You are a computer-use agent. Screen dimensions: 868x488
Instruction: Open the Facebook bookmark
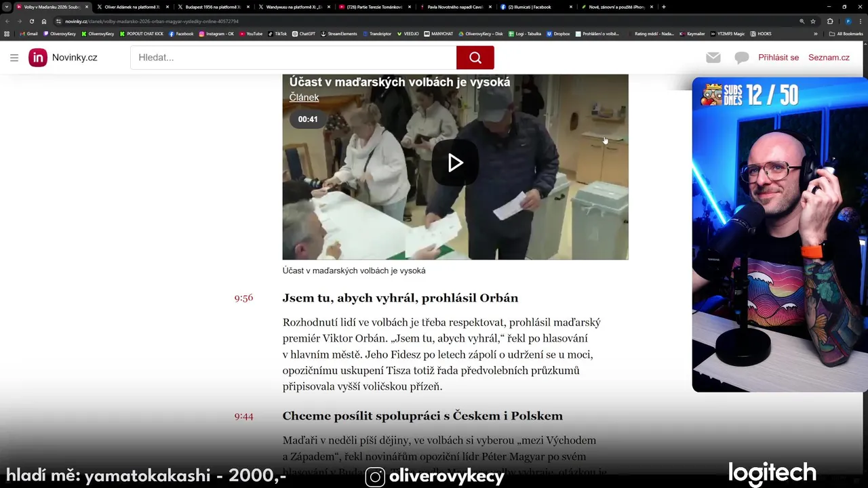click(x=181, y=33)
